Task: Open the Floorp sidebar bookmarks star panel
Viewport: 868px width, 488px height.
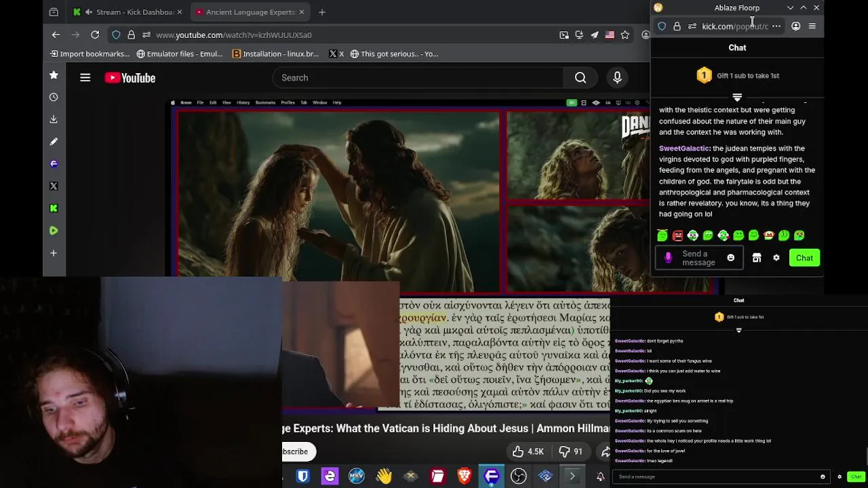Action: (x=54, y=75)
